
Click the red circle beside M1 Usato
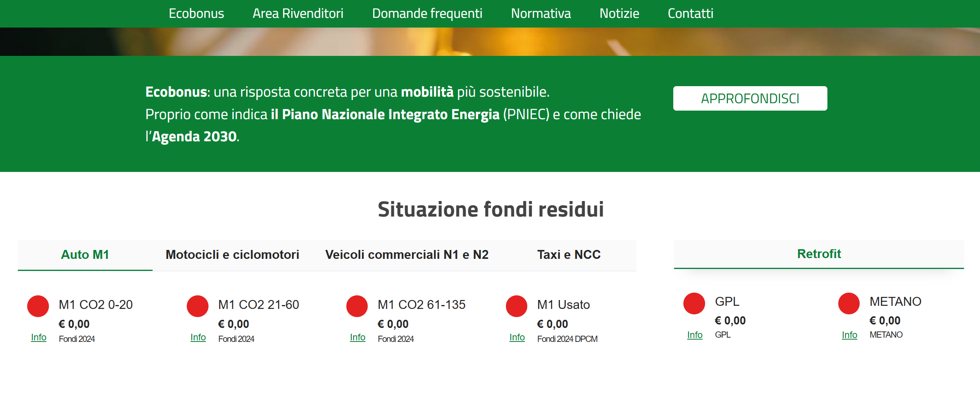click(x=516, y=306)
